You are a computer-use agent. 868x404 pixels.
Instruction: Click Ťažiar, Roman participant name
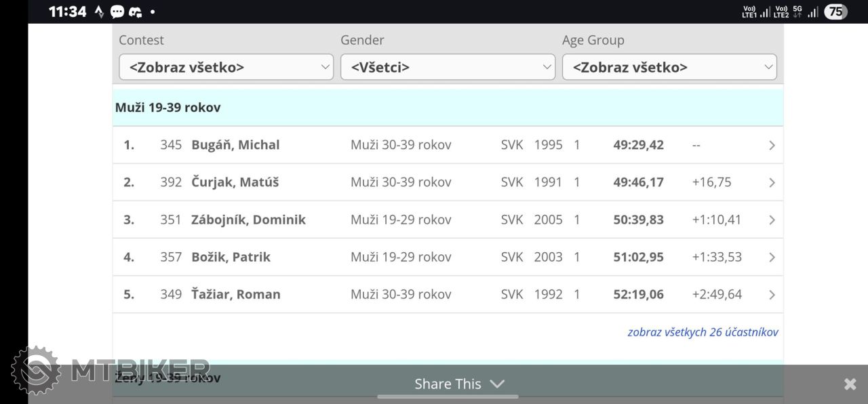tap(235, 294)
